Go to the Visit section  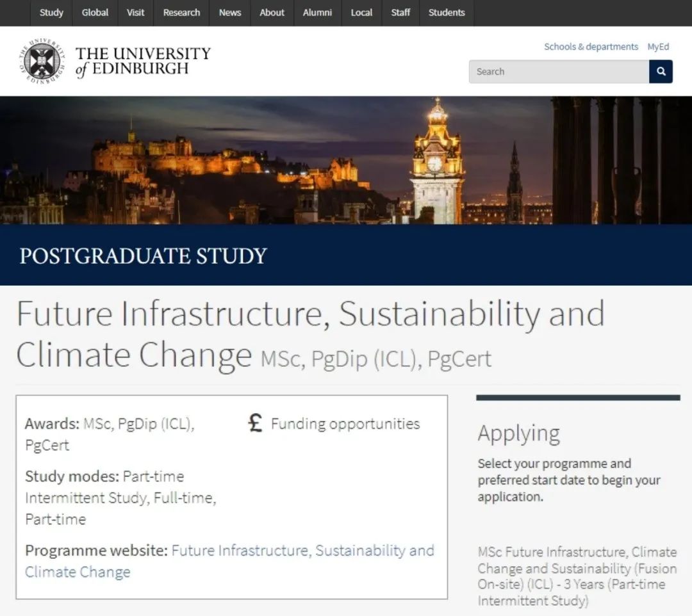click(135, 13)
